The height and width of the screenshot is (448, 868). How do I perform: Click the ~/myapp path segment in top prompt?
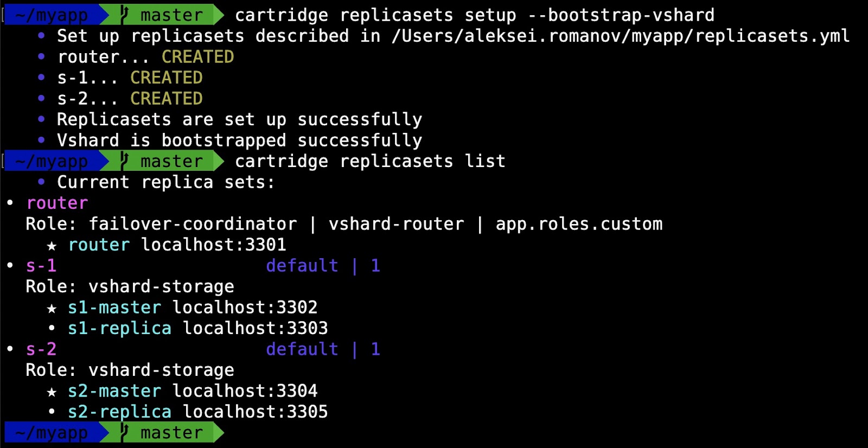click(52, 15)
